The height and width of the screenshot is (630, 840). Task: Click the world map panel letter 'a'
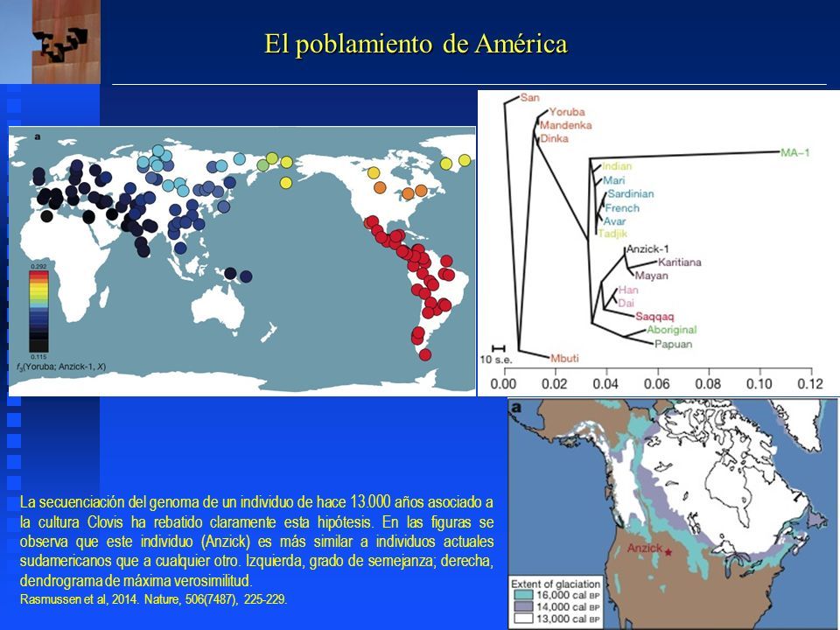click(x=38, y=136)
